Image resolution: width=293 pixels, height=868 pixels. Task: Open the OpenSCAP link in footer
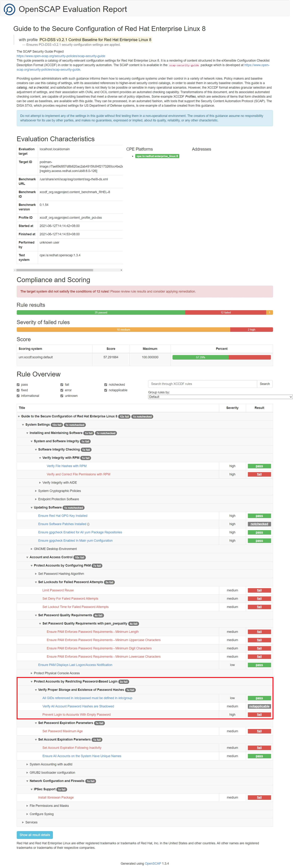point(153,863)
